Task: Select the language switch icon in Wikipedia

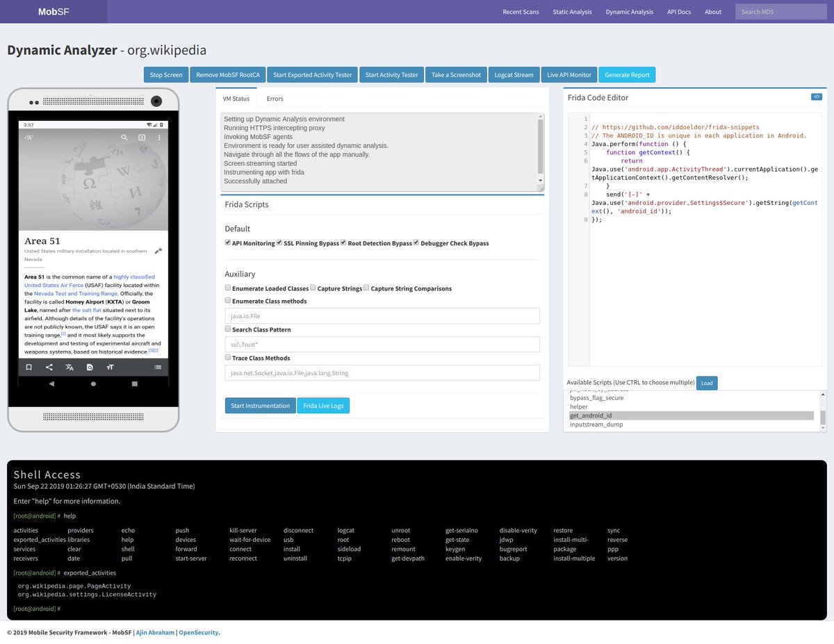Action: pyautogui.click(x=69, y=368)
